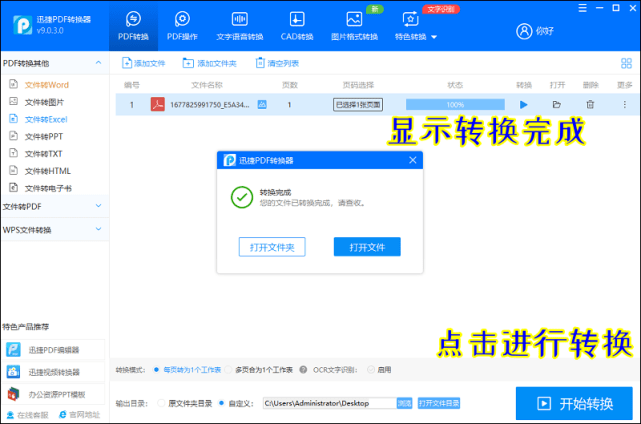The height and width of the screenshot is (424, 641).
Task: Click 打开文件 button in dialog
Action: (367, 247)
